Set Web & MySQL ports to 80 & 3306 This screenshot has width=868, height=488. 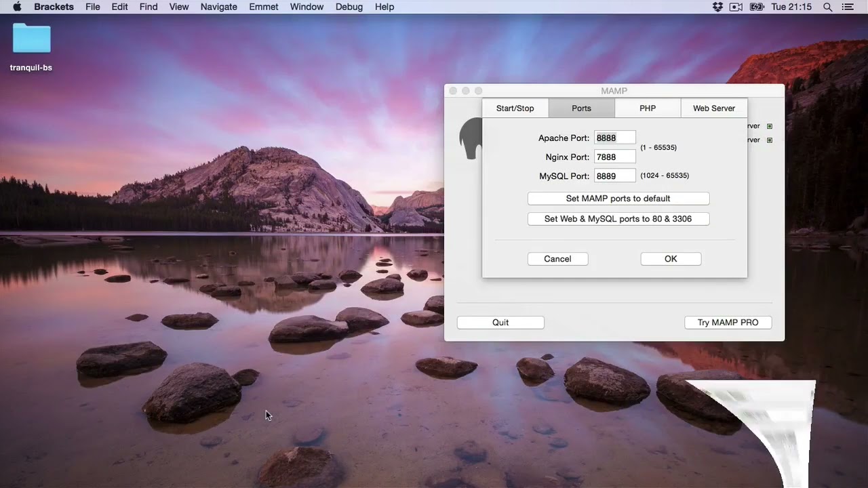(x=618, y=219)
